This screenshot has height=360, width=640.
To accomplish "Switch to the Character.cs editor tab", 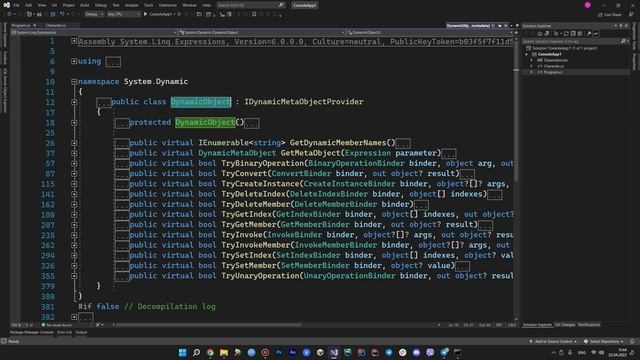I will click(56, 25).
